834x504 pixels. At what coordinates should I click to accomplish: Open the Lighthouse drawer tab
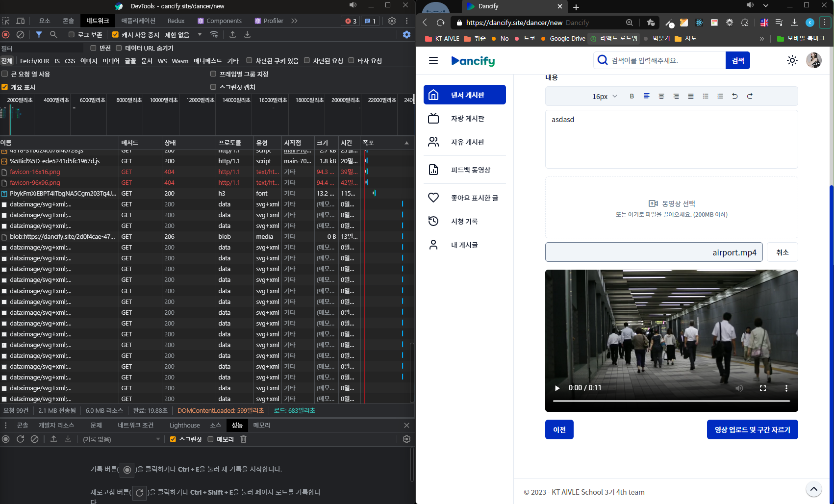[185, 425]
